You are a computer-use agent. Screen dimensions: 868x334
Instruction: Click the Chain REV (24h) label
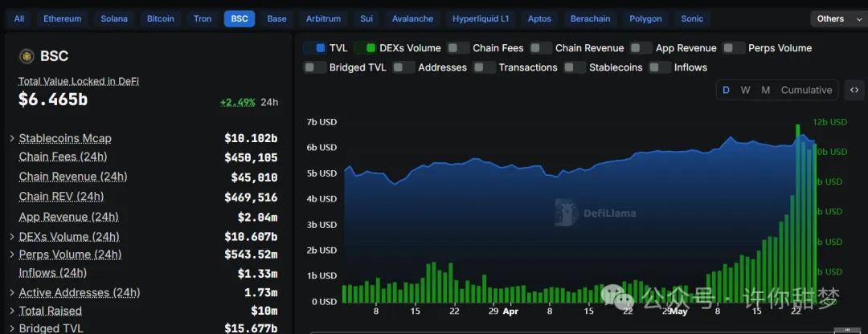[61, 197]
